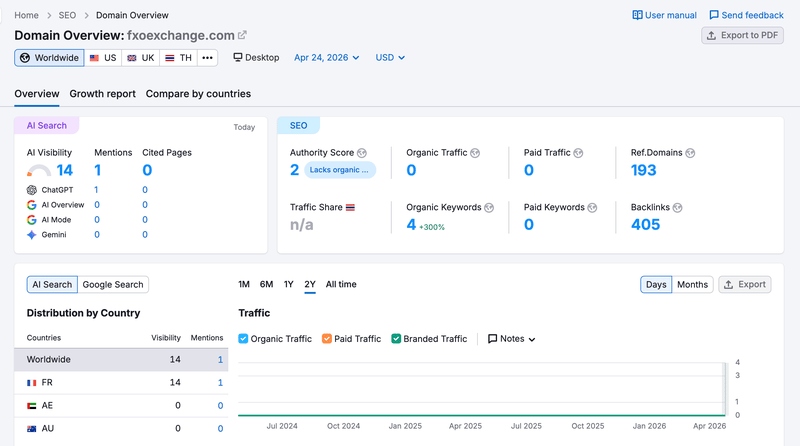Click the AI Visibility gauge icon
This screenshot has width=800, height=446.
[39, 170]
